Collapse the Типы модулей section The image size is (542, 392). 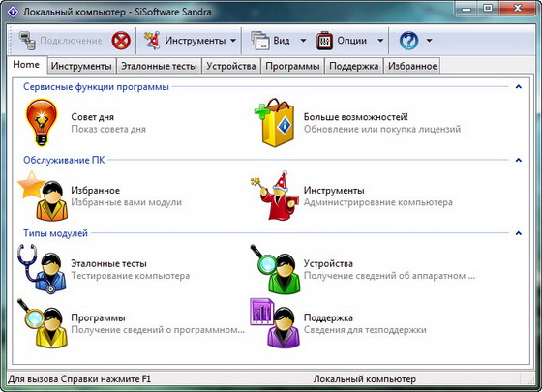coord(518,233)
